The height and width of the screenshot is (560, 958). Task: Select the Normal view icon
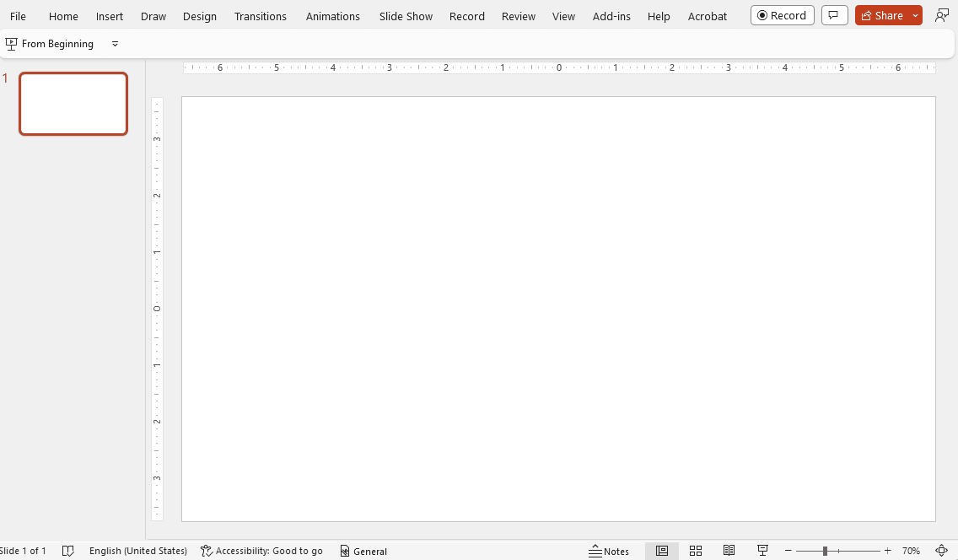(662, 551)
